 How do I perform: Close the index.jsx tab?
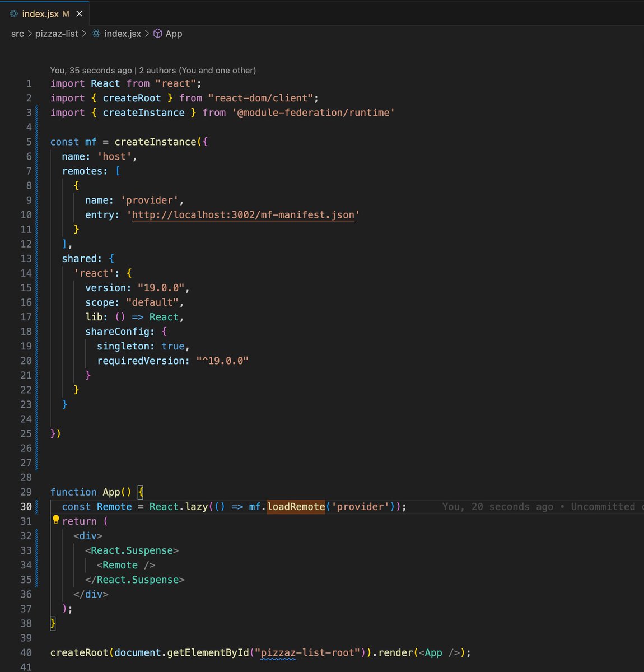pos(79,13)
